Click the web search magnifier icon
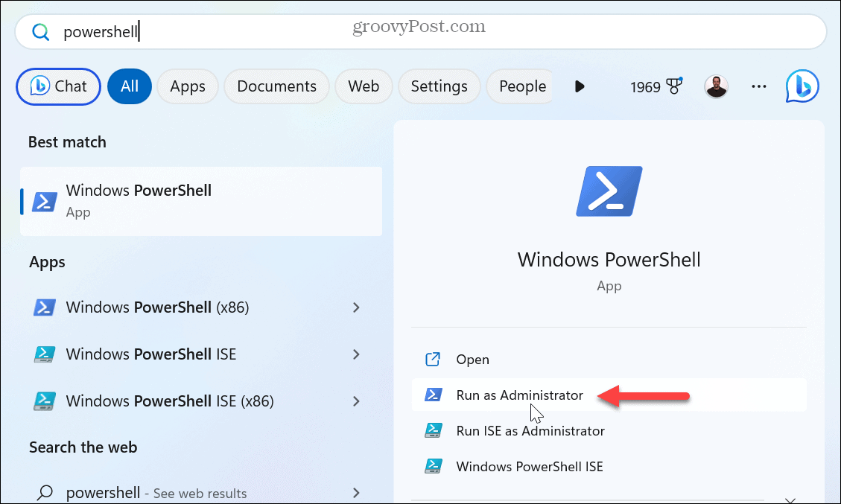 (45, 492)
